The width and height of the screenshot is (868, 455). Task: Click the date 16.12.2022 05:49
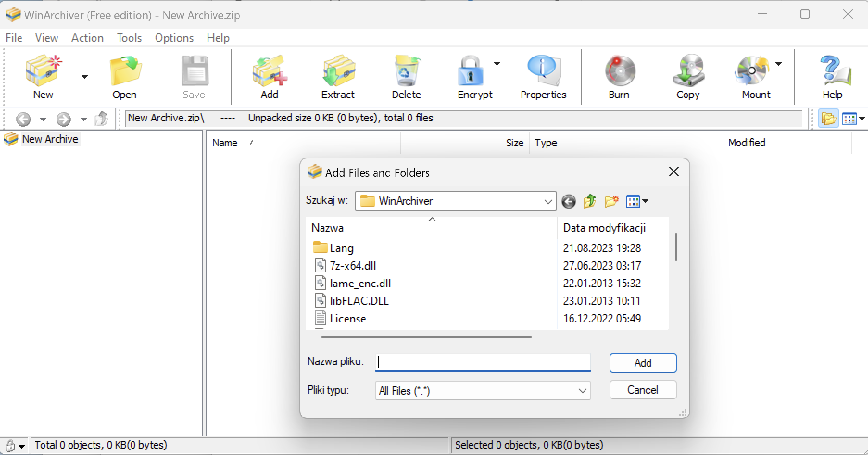click(602, 318)
